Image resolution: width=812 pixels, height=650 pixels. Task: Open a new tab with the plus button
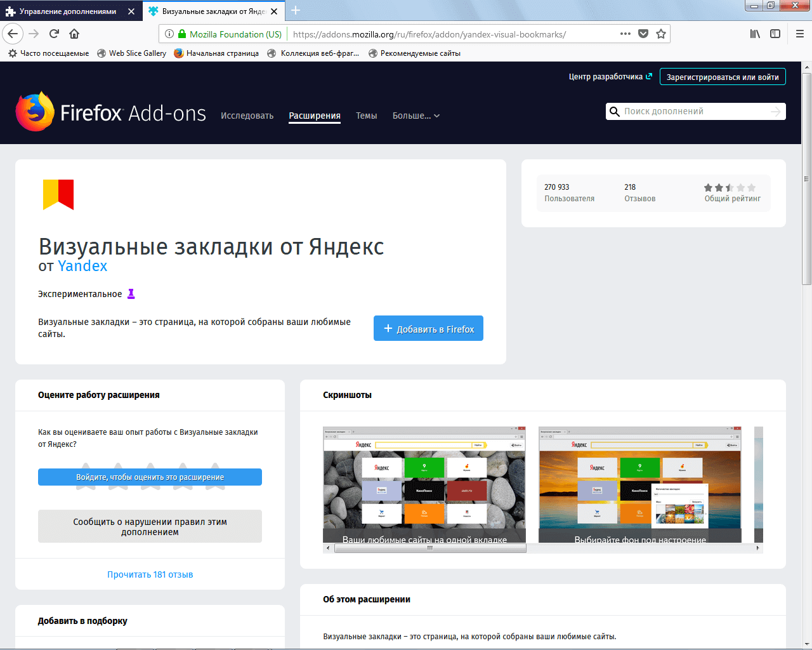(296, 11)
